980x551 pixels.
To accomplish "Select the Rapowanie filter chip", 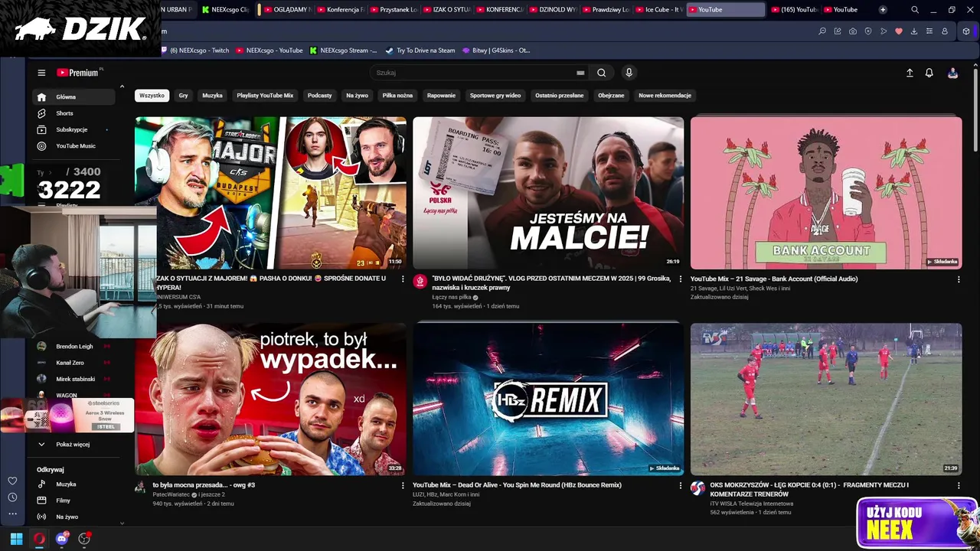I will pos(441,96).
